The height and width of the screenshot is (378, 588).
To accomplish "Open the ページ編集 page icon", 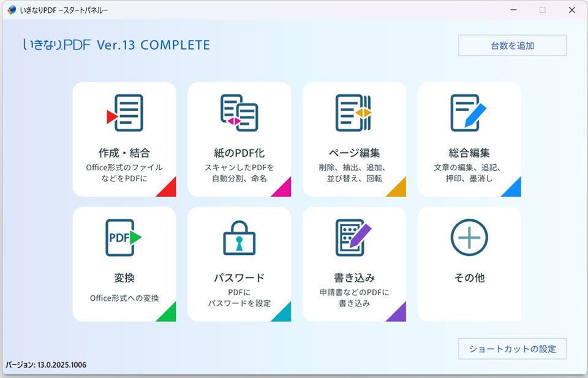I will [x=353, y=113].
